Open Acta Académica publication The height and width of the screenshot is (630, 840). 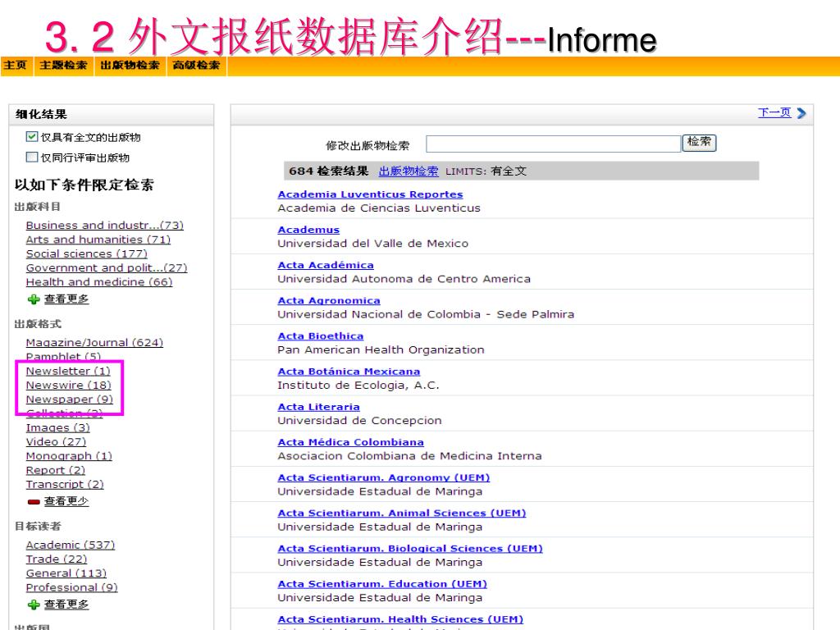pos(326,265)
